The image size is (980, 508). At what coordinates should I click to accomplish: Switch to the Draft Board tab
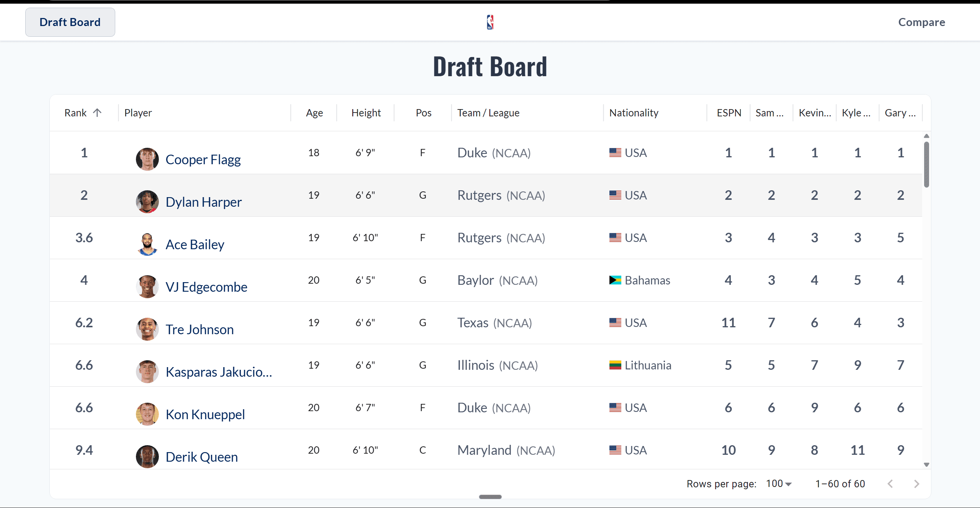tap(70, 22)
